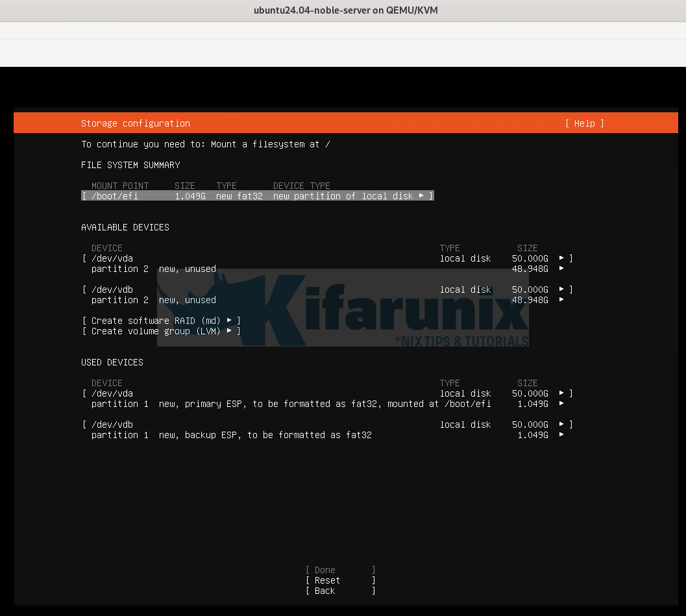Select /dev/vdb partition 2 new, unused
Image resolution: width=686 pixels, height=616 pixels.
coord(328,300)
